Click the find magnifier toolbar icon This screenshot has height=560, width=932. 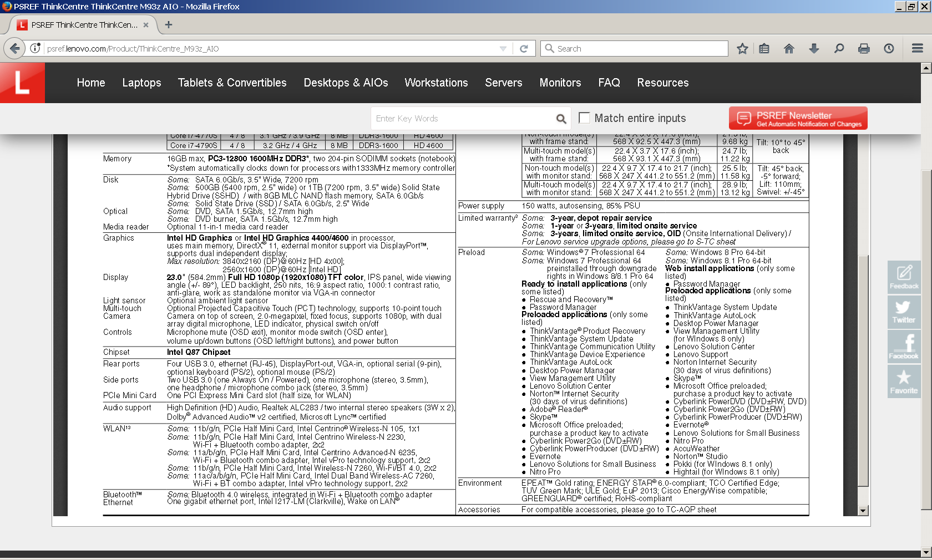(839, 48)
